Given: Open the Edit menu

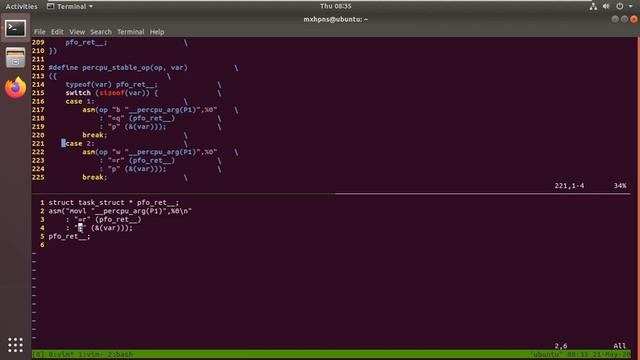Looking at the screenshot, I should coord(57,32).
